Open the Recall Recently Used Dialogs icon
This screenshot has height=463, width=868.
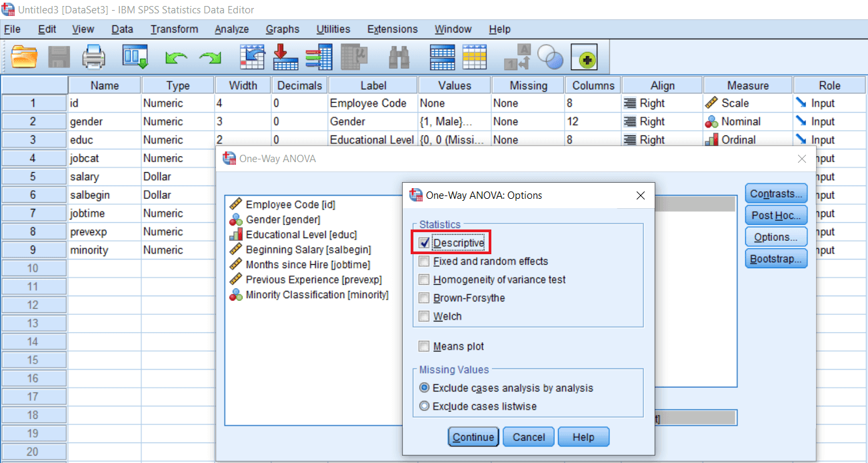pos(135,57)
